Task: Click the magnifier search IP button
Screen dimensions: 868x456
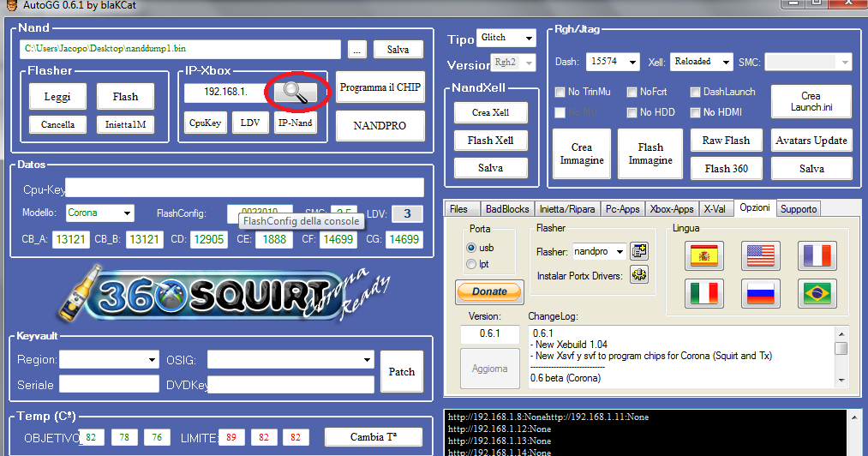Action: tap(296, 92)
